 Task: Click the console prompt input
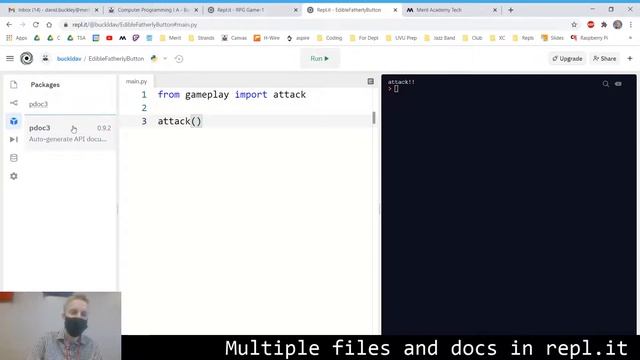(396, 89)
